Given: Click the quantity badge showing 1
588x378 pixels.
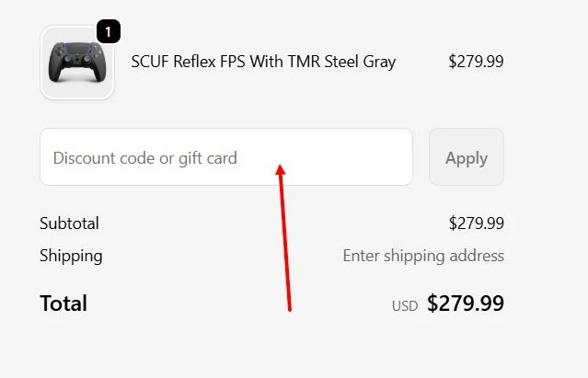Looking at the screenshot, I should [108, 32].
